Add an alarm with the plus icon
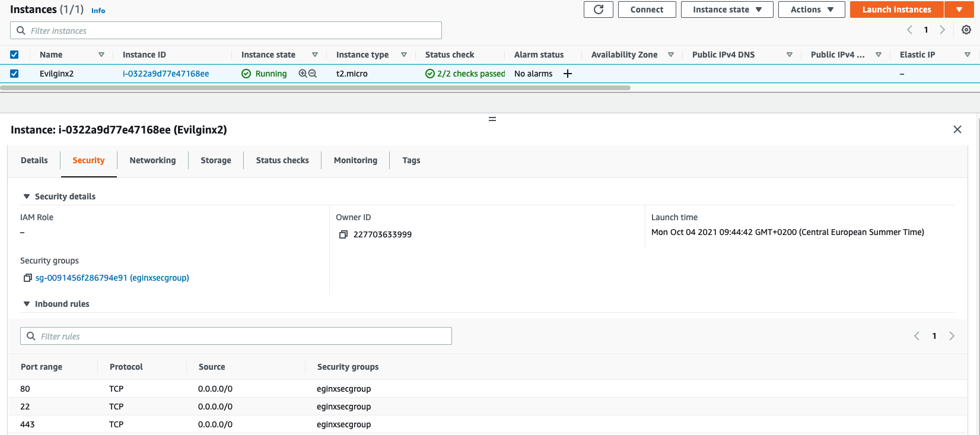980x435 pixels. pyautogui.click(x=568, y=74)
